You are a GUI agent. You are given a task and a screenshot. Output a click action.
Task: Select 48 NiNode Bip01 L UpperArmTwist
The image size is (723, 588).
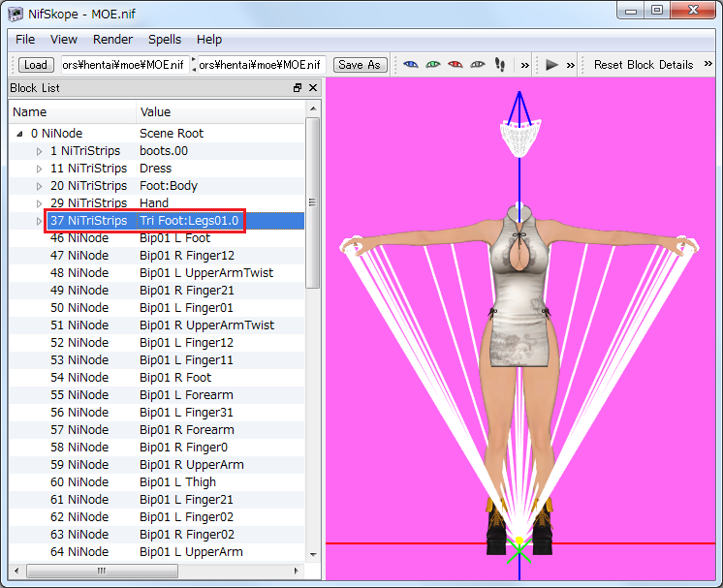(x=156, y=273)
